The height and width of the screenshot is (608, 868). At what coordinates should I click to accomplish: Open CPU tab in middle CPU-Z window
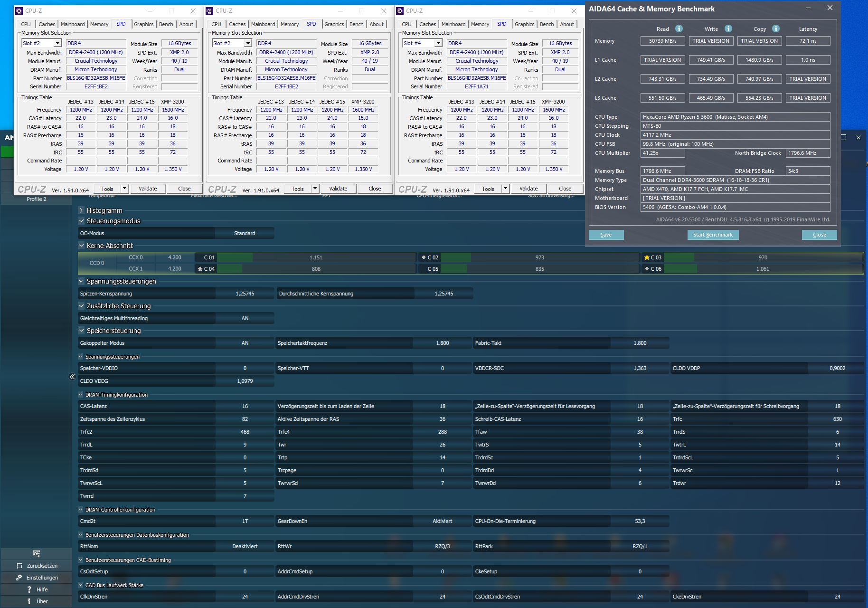(217, 24)
